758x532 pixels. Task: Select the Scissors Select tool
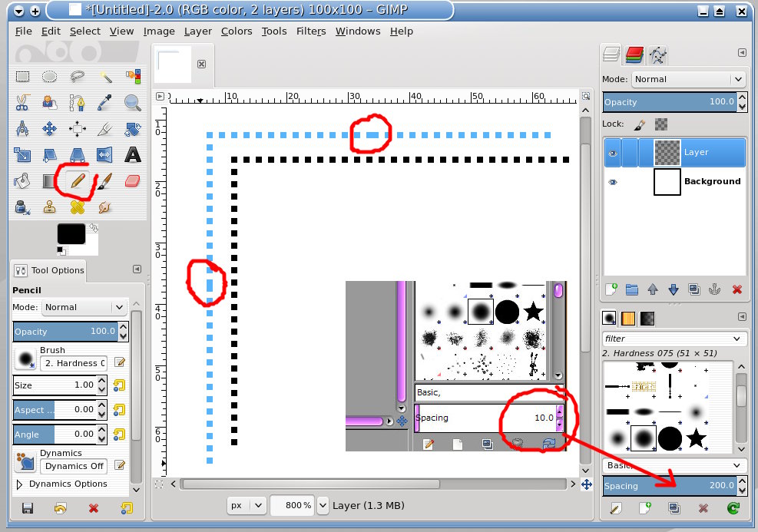pos(22,102)
